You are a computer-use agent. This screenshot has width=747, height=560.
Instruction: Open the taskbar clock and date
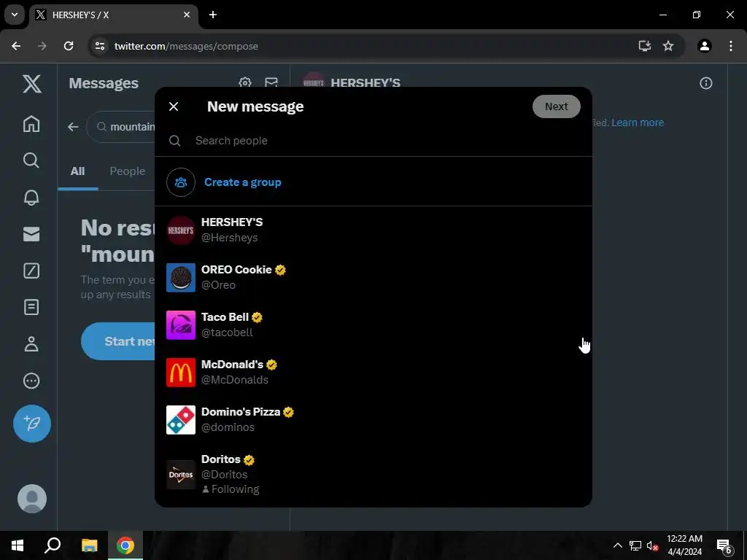point(684,545)
